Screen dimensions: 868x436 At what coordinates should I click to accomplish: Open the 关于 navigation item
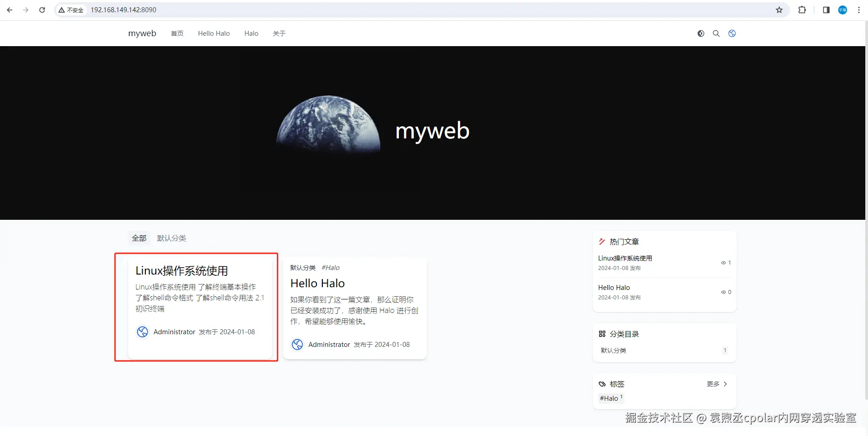(279, 33)
